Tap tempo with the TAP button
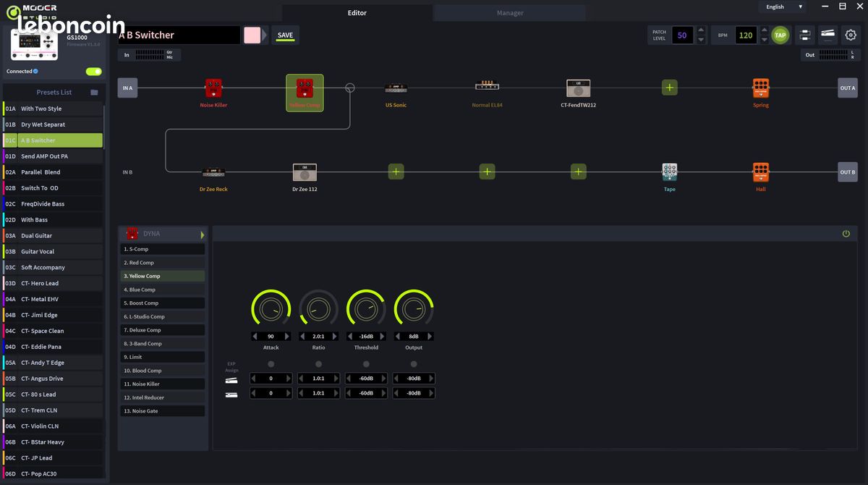 (x=780, y=35)
